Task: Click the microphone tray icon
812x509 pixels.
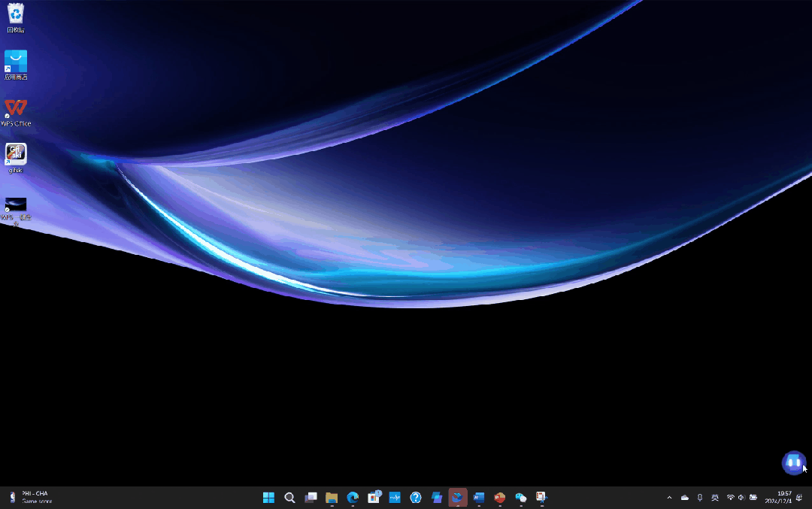Action: tap(700, 498)
